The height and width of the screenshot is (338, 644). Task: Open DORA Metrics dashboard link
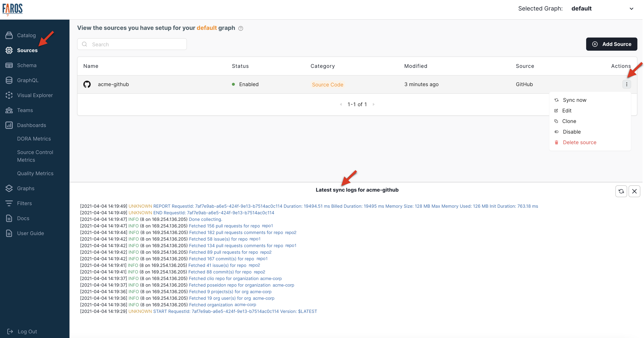click(x=34, y=139)
